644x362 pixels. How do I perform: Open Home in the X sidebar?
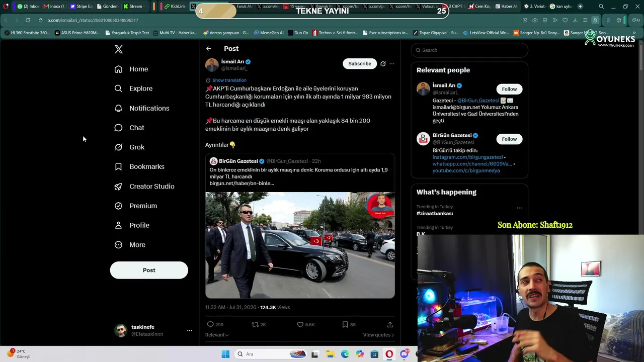coord(131,69)
